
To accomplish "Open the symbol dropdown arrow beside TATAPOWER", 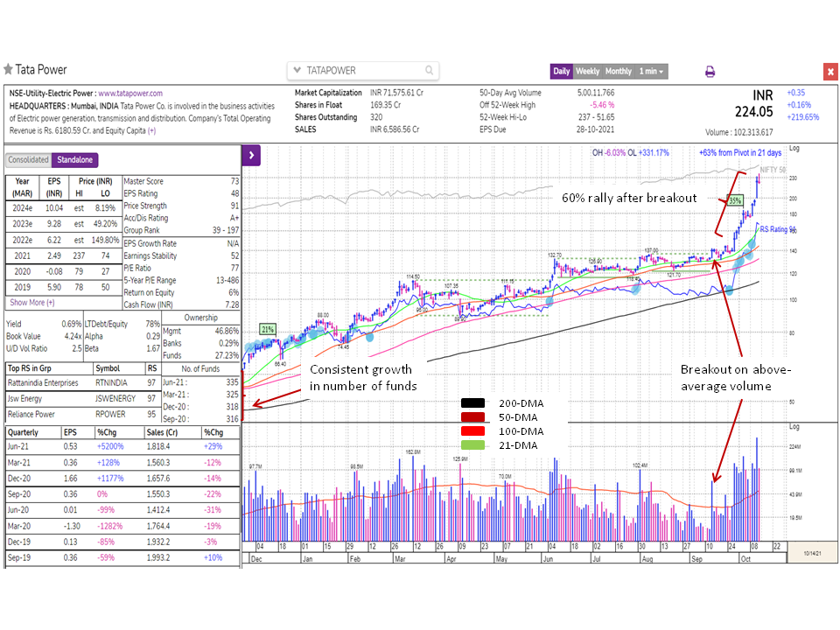I will [x=297, y=70].
